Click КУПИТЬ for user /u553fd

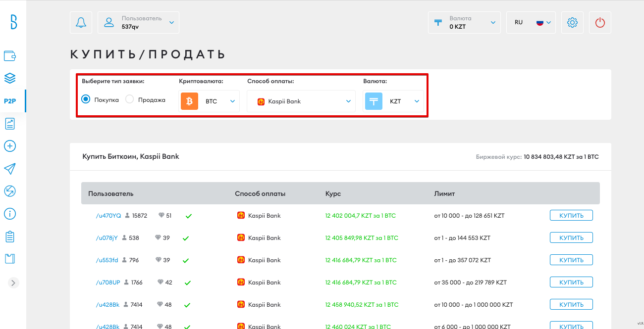tap(571, 260)
